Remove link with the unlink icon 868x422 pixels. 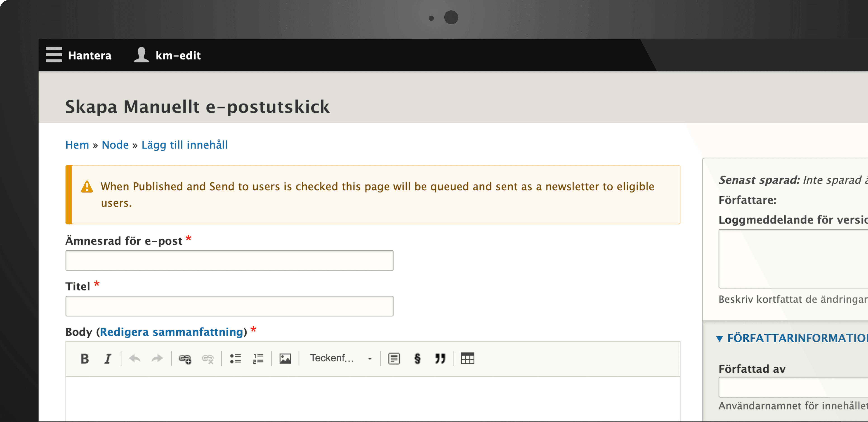point(208,359)
